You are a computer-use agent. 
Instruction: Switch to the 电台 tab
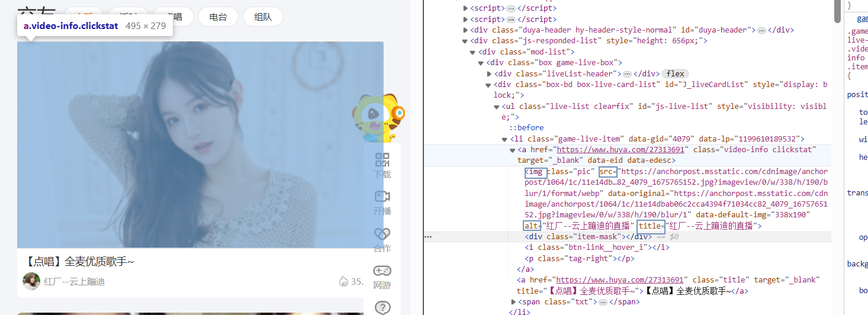[218, 17]
